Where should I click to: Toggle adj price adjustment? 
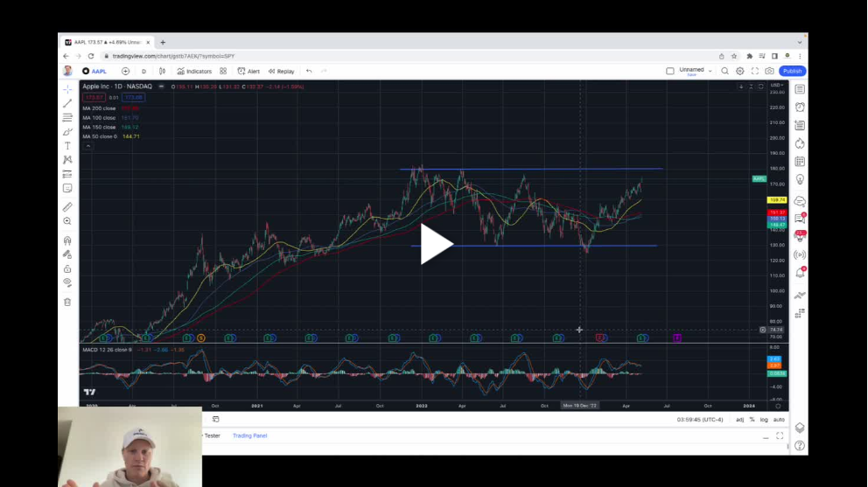pyautogui.click(x=739, y=420)
